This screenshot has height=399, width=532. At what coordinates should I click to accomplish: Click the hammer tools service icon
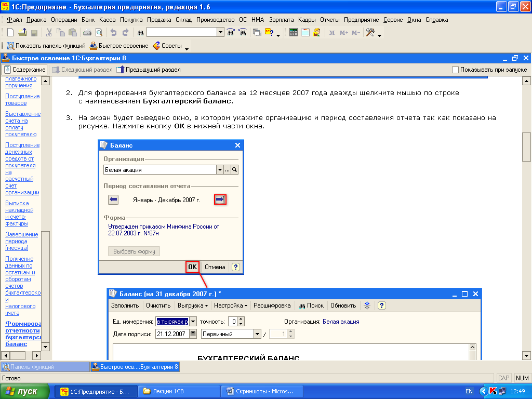370,33
